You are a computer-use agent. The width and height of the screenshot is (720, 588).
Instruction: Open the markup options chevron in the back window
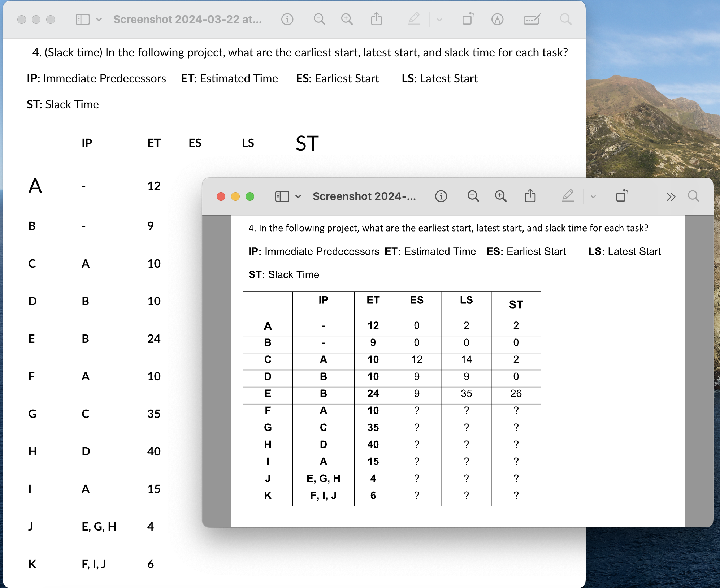[439, 19]
